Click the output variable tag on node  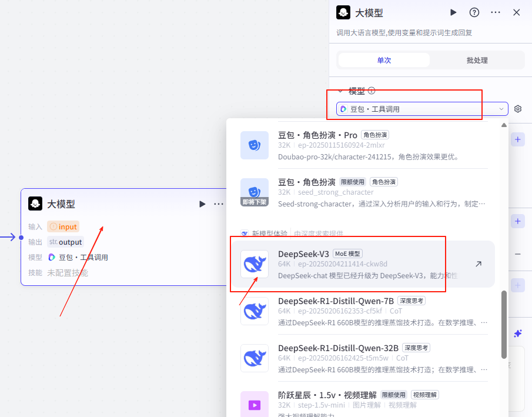pos(65,242)
